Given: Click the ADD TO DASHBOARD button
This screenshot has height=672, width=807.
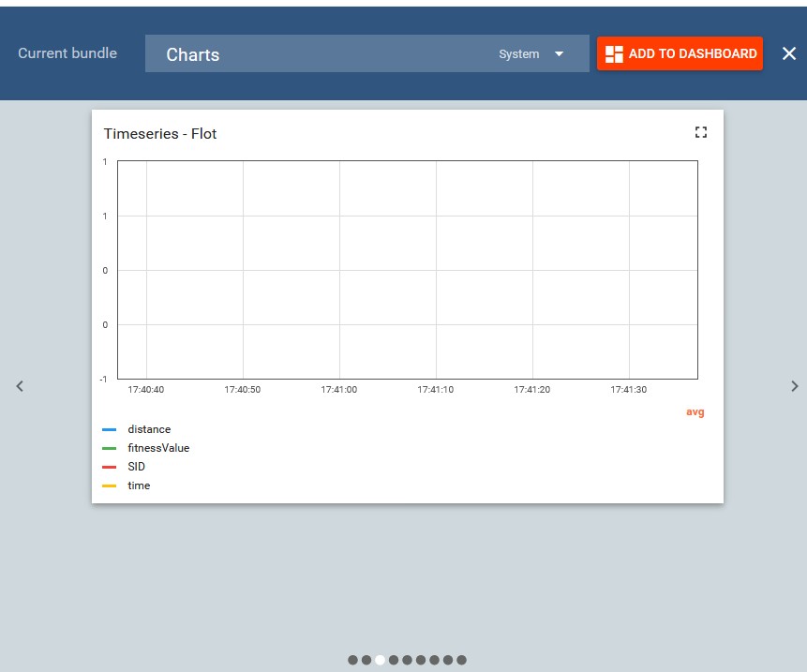Looking at the screenshot, I should tap(680, 53).
